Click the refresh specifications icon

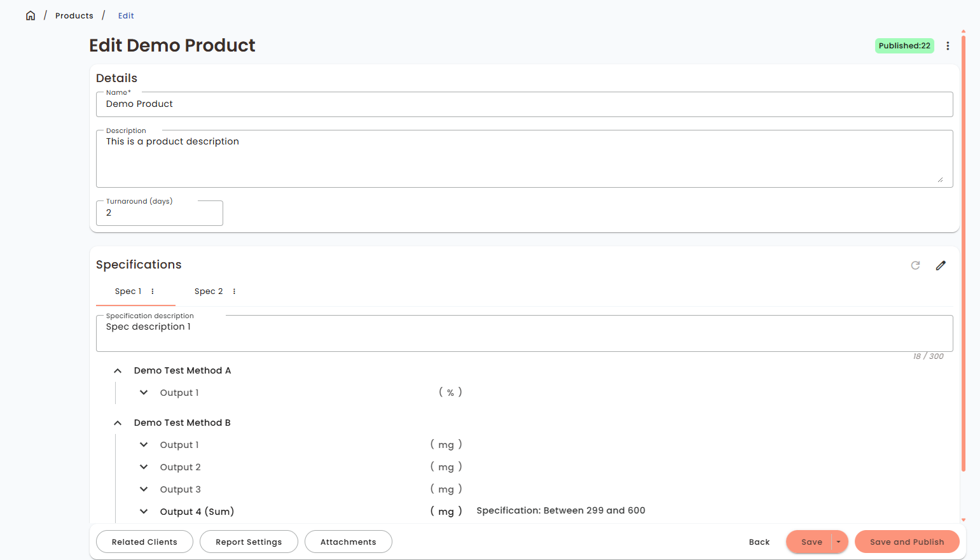pyautogui.click(x=915, y=265)
